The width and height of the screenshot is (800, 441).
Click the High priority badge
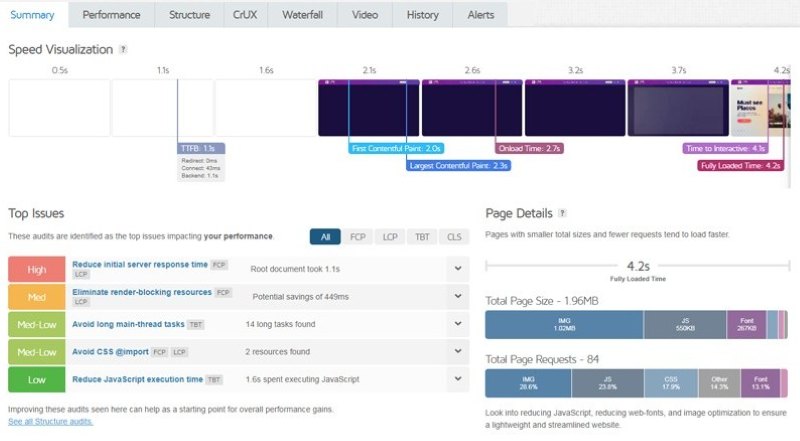(37, 268)
